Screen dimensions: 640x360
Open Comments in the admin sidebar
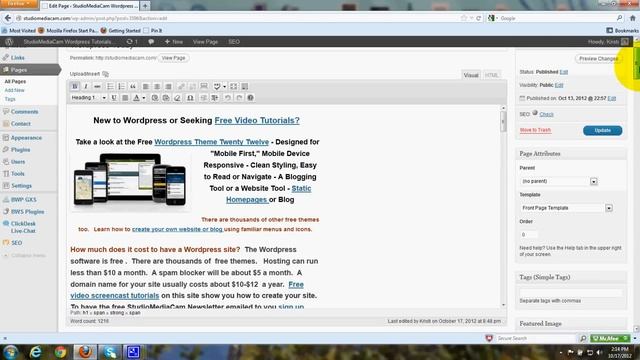24,112
